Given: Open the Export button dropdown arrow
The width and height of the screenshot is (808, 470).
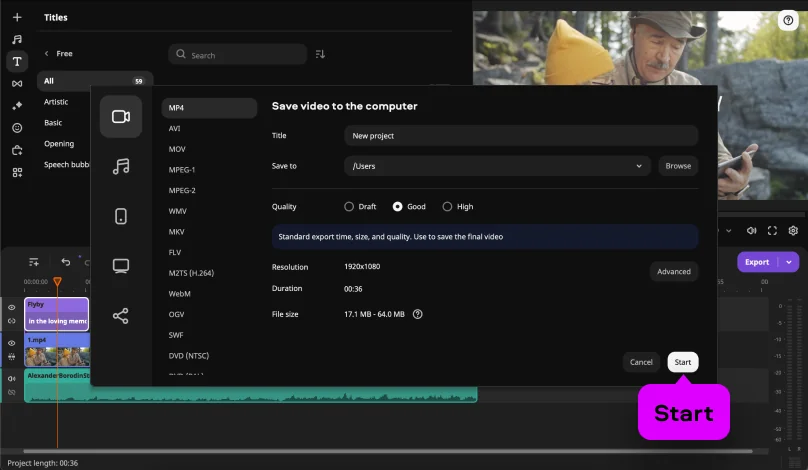Looking at the screenshot, I should point(789,262).
